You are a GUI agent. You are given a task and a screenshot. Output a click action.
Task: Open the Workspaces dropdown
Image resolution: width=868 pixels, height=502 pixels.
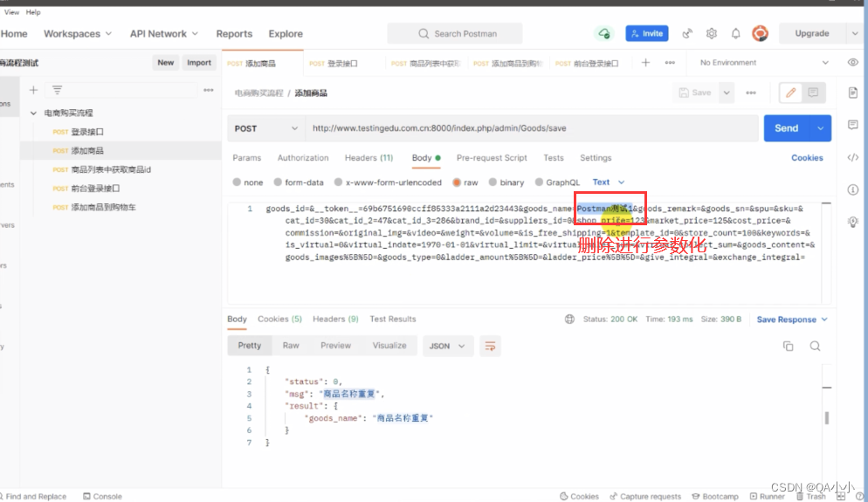pos(78,34)
